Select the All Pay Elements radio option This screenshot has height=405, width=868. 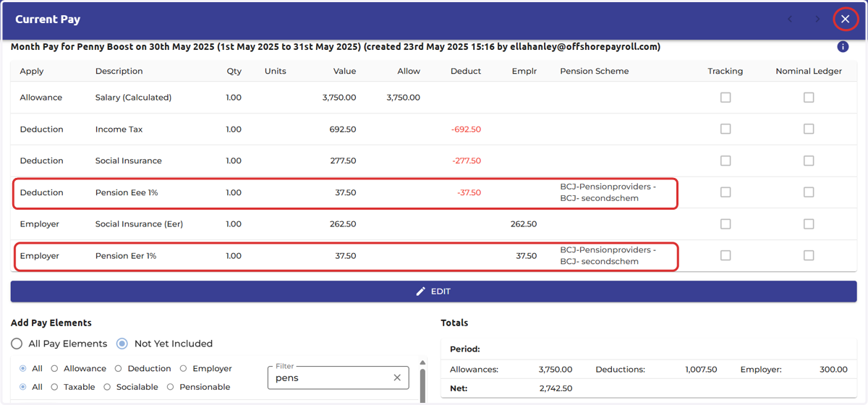click(x=18, y=344)
